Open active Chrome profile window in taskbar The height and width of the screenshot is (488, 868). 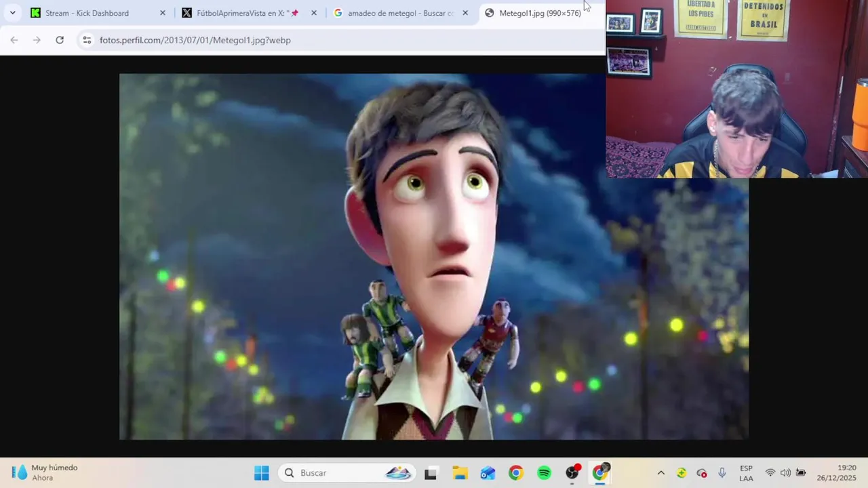tap(601, 472)
